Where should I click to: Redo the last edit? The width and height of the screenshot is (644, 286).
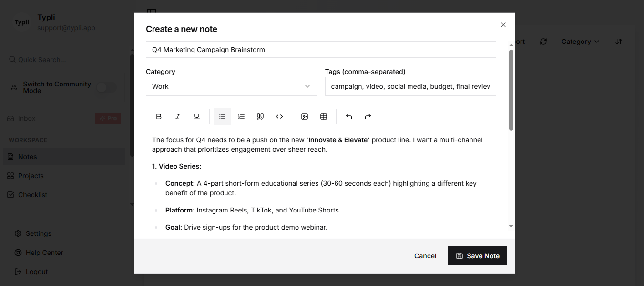pos(368,117)
